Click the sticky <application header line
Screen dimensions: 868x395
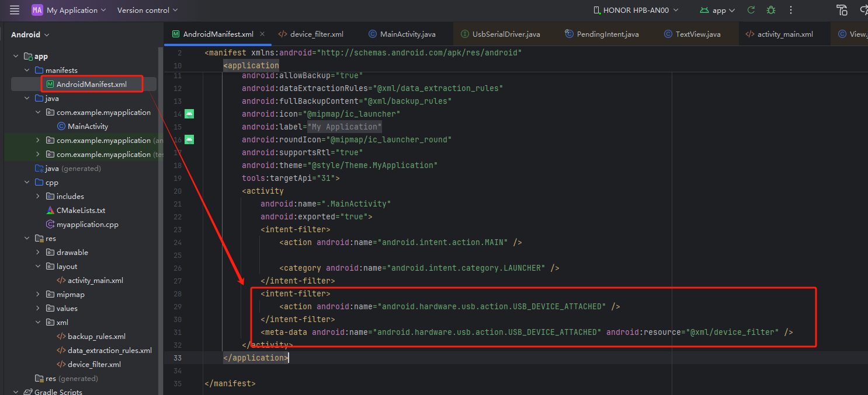point(251,65)
